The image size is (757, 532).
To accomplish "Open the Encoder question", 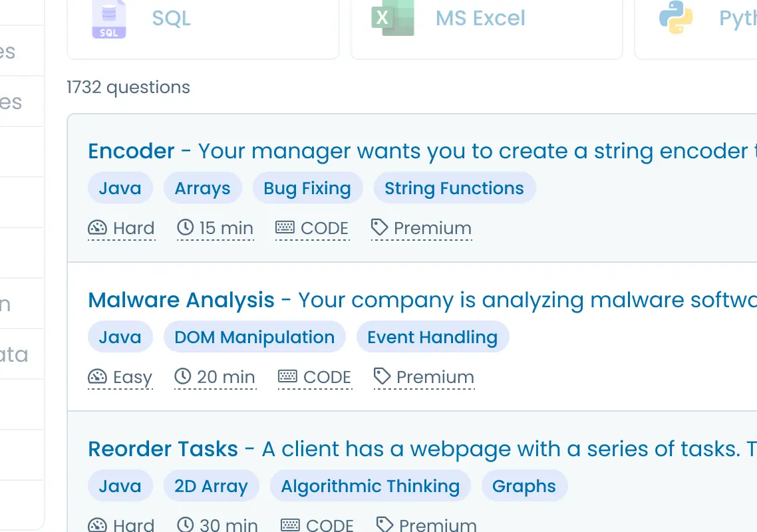I will point(130,151).
